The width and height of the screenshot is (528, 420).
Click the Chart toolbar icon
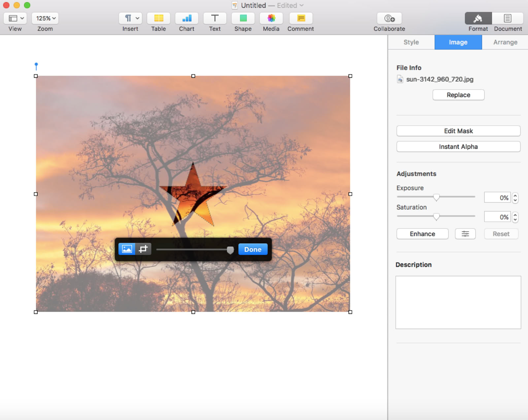(186, 18)
